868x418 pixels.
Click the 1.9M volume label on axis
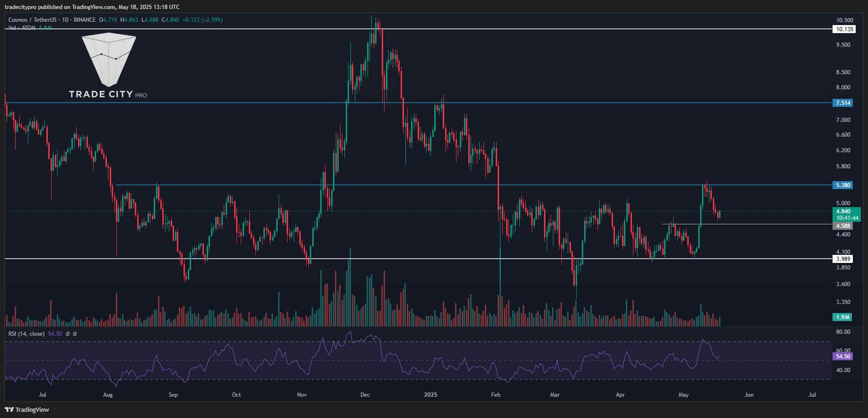pos(842,317)
